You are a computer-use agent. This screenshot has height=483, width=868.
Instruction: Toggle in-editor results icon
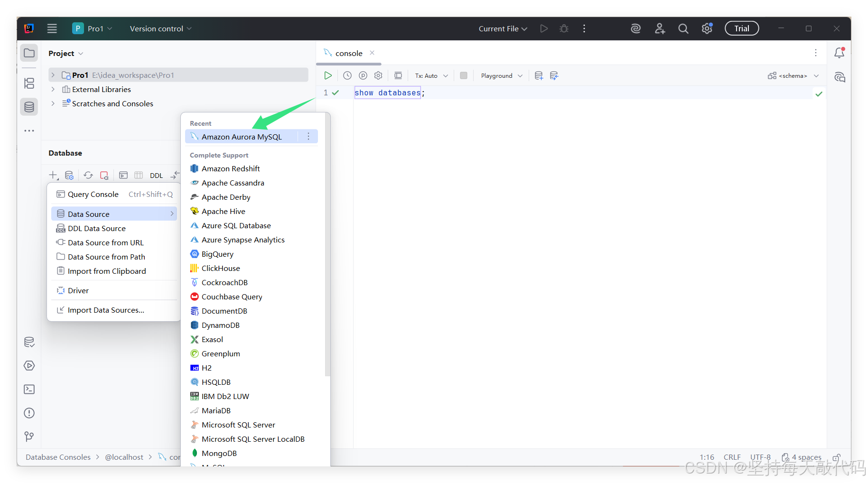(x=398, y=75)
